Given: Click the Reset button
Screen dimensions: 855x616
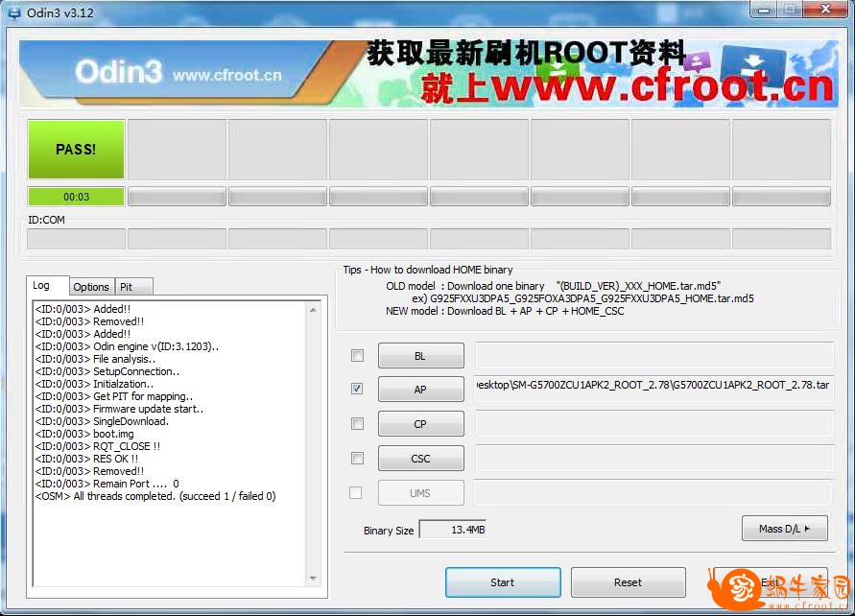Looking at the screenshot, I should 629,582.
